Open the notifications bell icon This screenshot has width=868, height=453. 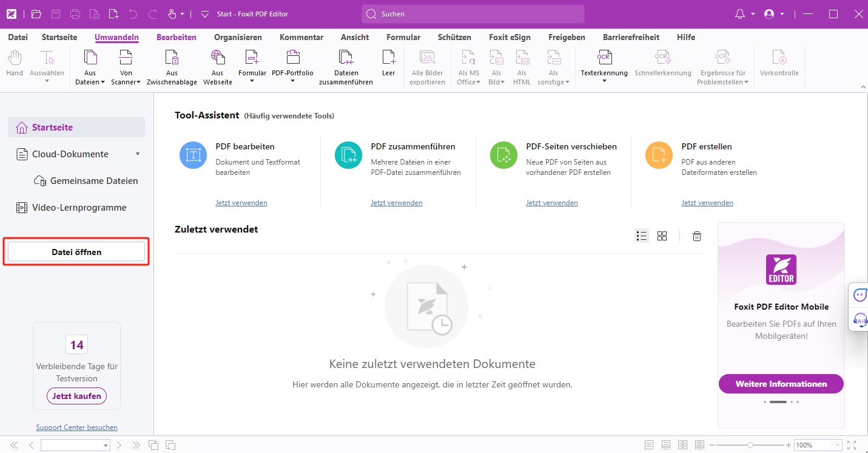tap(740, 13)
